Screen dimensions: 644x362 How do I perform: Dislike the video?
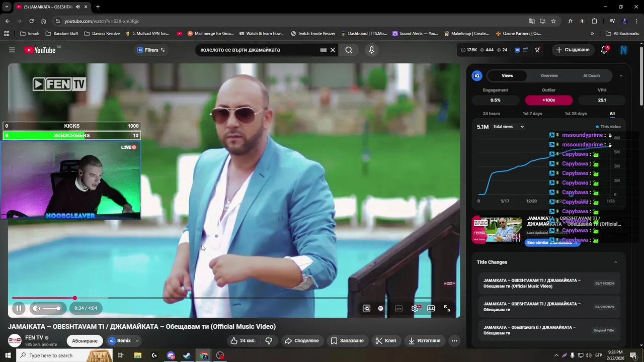(x=269, y=340)
